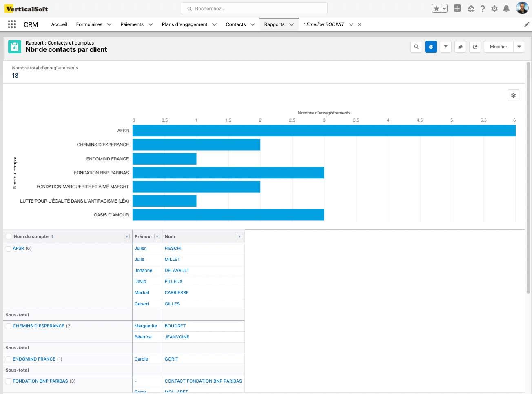Toggle the chart display button
This screenshot has width=532, height=394.
(431, 47)
